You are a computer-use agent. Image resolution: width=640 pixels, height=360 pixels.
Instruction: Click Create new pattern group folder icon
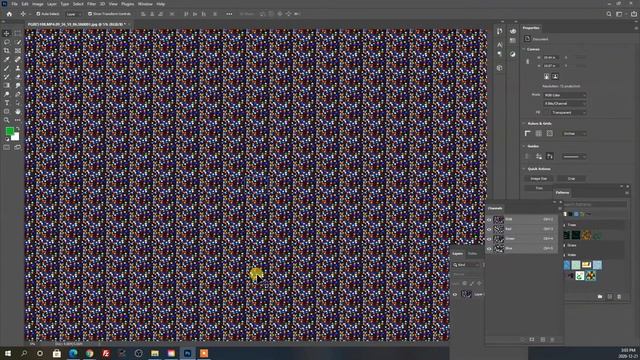tap(600, 297)
